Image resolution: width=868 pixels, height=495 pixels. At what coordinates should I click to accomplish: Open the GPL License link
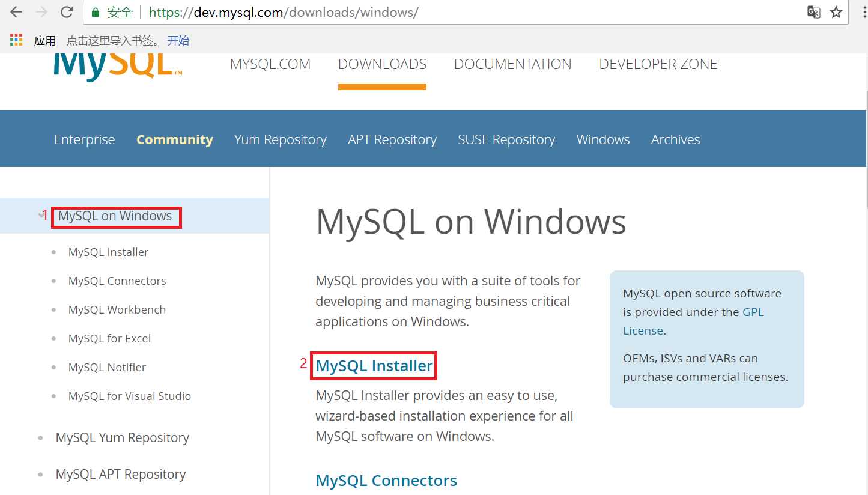(693, 321)
